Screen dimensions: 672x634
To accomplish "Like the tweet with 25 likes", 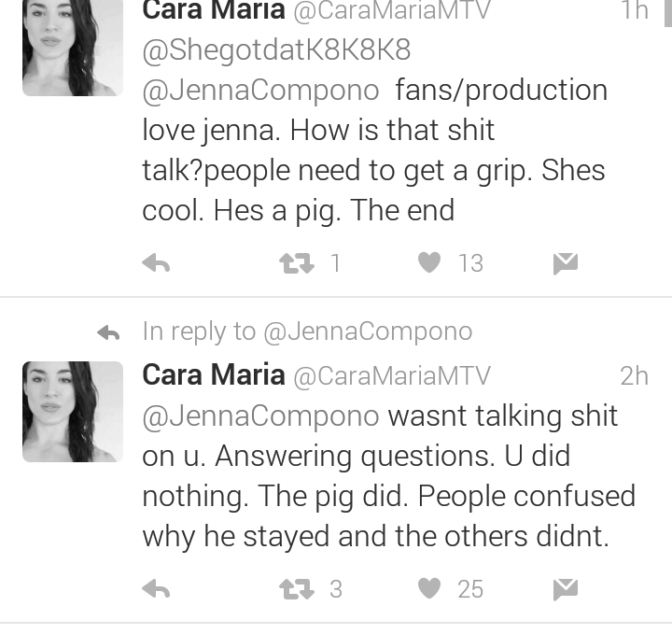I will click(x=429, y=588).
